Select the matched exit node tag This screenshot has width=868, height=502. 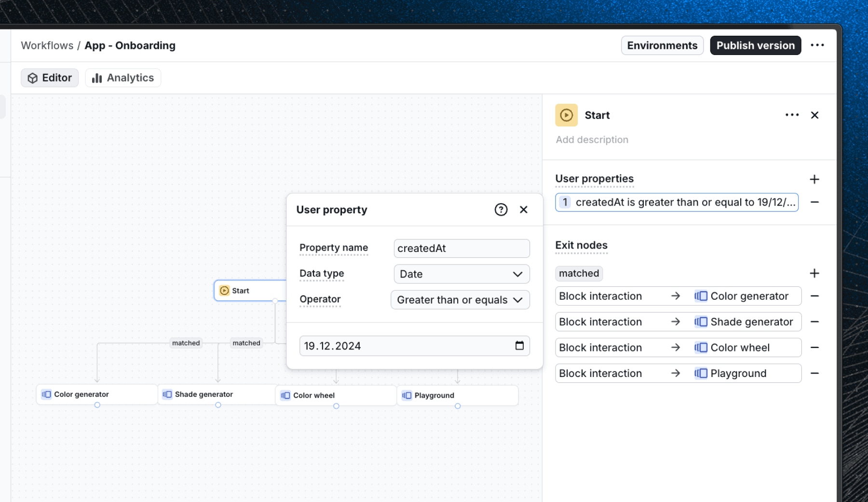[578, 273]
